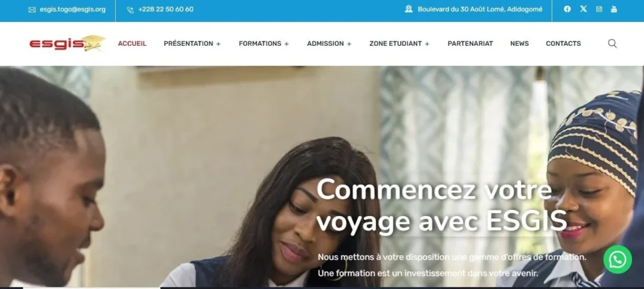This screenshot has width=644, height=289.
Task: Click the ESGIS logo
Action: click(67, 43)
